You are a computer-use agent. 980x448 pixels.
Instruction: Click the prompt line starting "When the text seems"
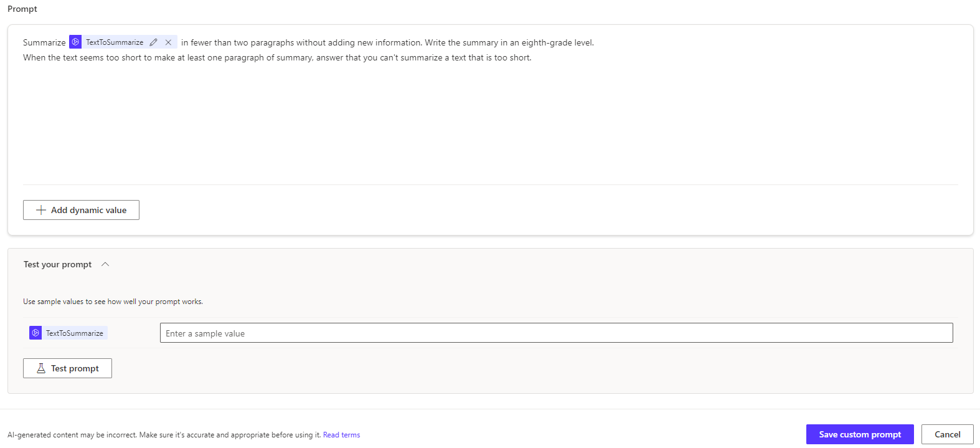[277, 57]
